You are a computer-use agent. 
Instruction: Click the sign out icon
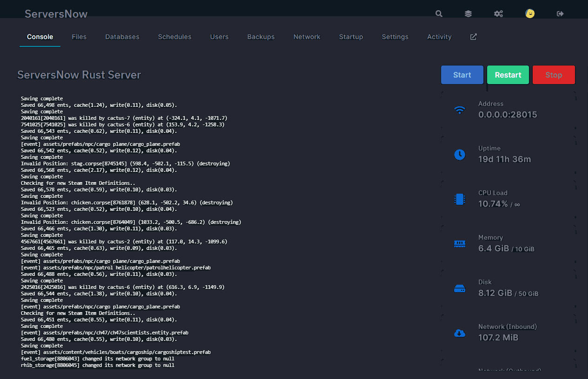point(560,14)
